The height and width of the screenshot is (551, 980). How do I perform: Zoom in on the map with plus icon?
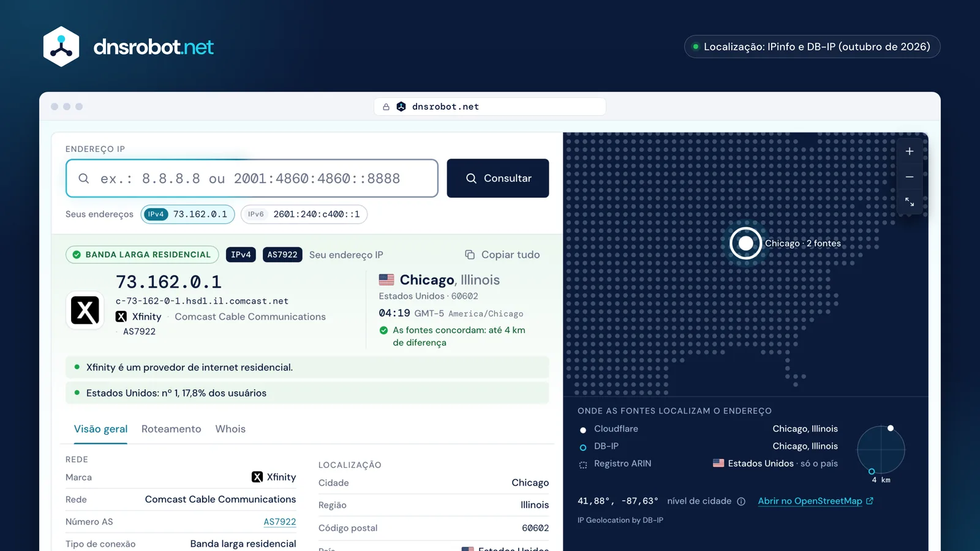point(910,151)
